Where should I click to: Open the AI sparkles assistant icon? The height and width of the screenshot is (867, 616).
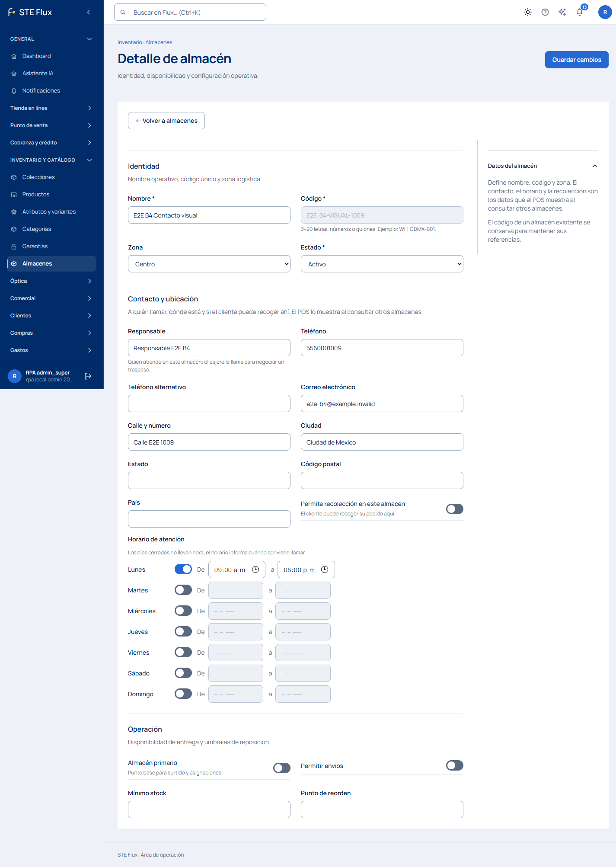(x=562, y=12)
